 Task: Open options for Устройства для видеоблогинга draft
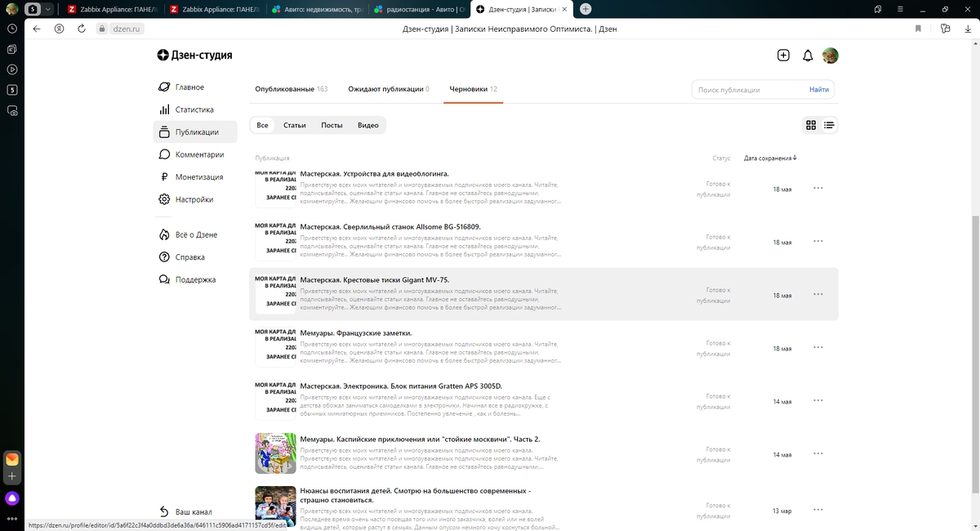coord(818,188)
